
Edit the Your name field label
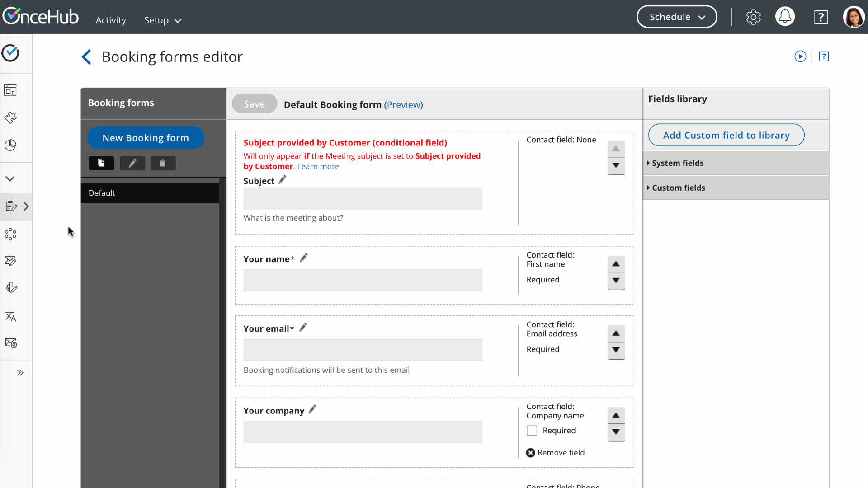coord(304,258)
